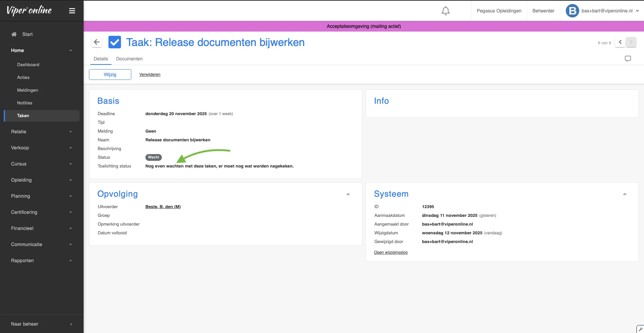Open the user account dropdown

(x=637, y=11)
